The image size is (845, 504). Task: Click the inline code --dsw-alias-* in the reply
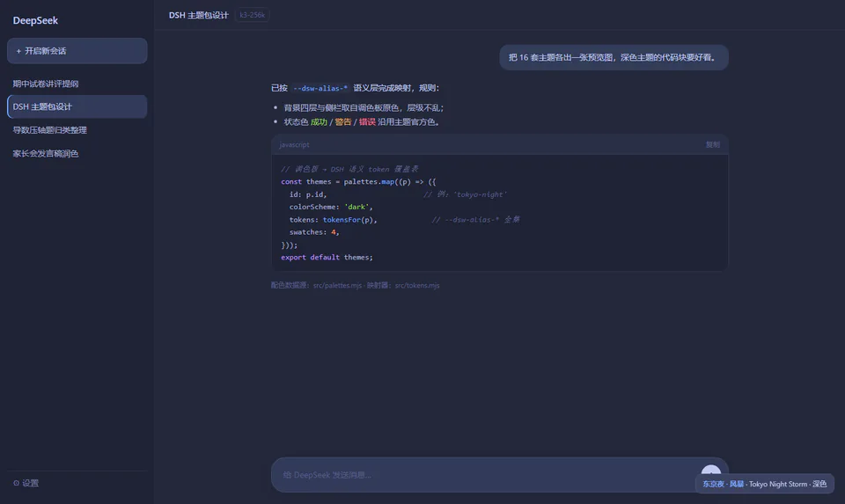[320, 88]
